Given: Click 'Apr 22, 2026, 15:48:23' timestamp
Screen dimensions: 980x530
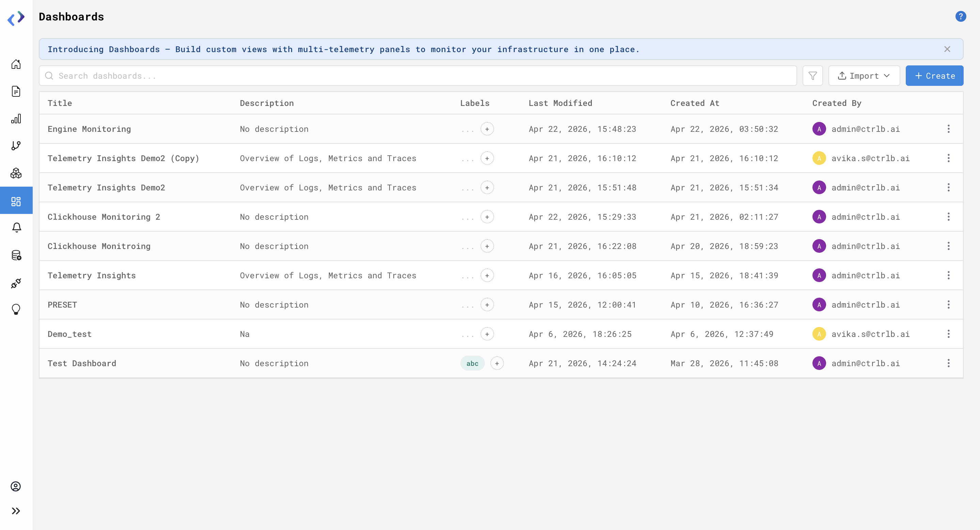Looking at the screenshot, I should [x=582, y=129].
